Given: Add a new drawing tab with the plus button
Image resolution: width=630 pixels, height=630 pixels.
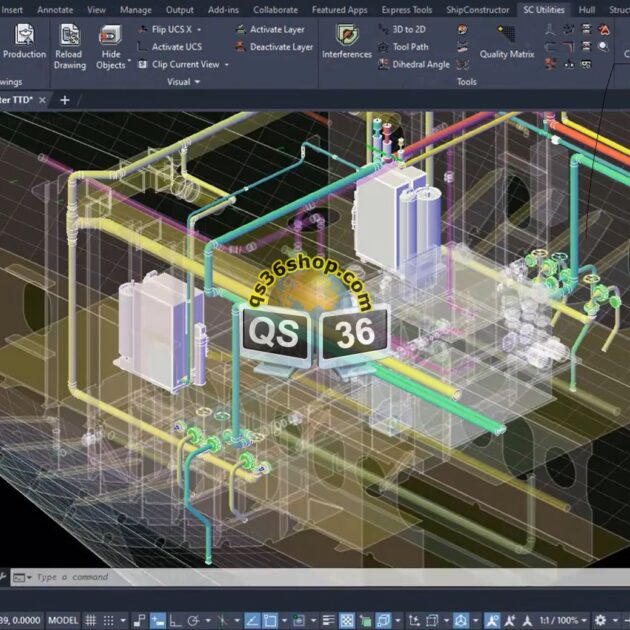Looking at the screenshot, I should (65, 100).
